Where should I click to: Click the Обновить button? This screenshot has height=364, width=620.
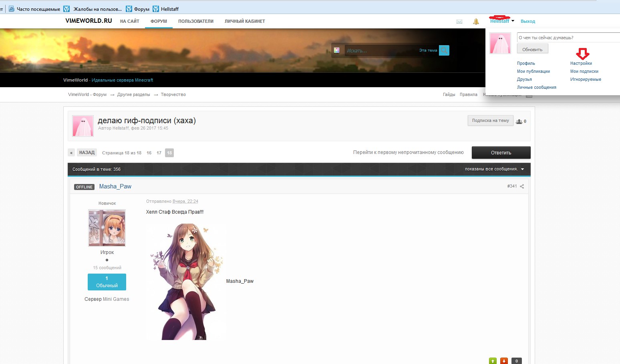[x=532, y=49]
